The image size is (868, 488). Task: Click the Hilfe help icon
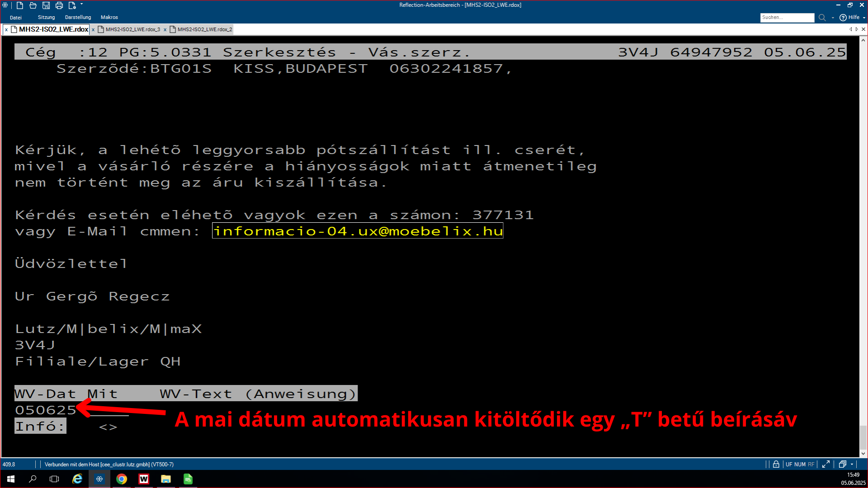pyautogui.click(x=843, y=18)
